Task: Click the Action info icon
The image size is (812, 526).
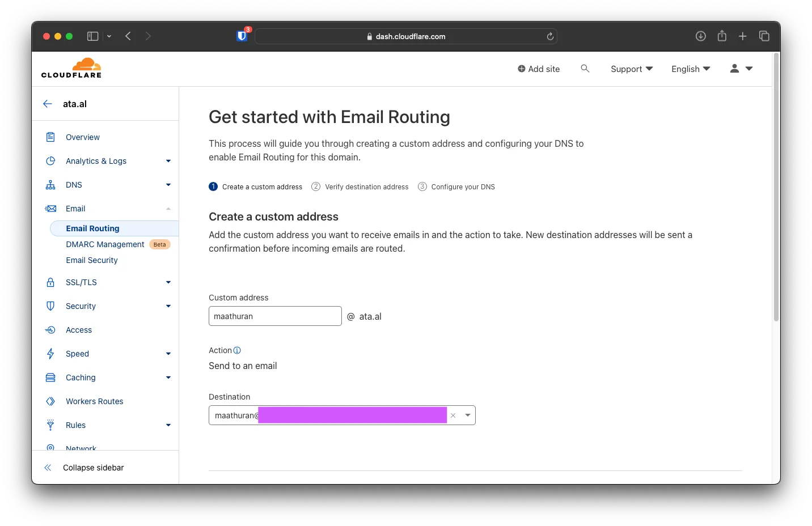Action: (237, 350)
